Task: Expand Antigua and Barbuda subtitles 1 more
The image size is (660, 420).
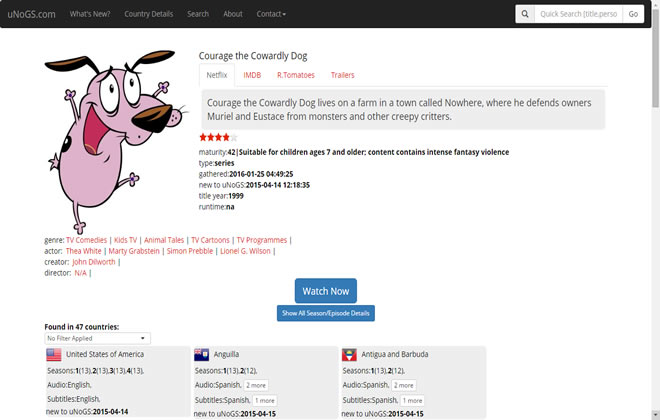Action: (412, 400)
